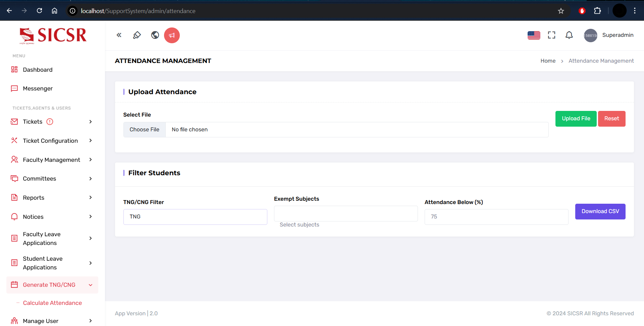Open notifications bell

point(569,35)
